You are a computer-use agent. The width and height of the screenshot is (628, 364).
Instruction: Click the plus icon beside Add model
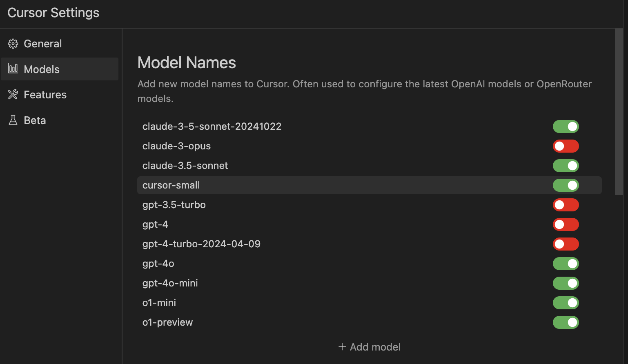point(342,347)
